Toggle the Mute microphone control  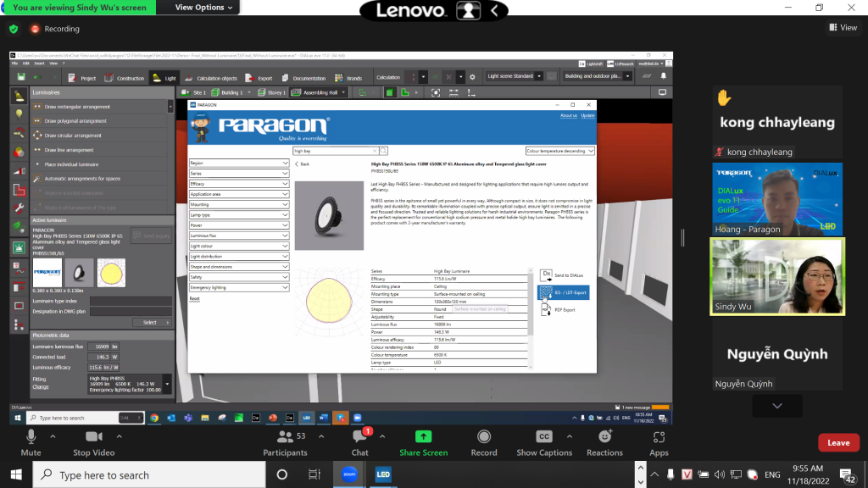click(31, 437)
